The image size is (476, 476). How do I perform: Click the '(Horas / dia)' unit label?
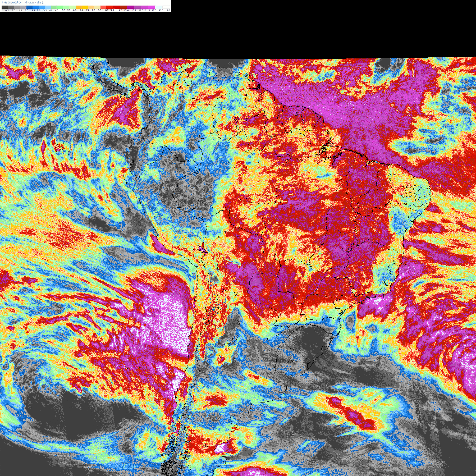click(x=34, y=2)
